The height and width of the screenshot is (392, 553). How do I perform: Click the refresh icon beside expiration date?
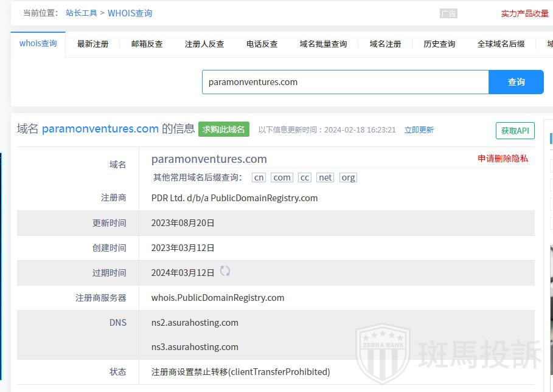tap(225, 271)
